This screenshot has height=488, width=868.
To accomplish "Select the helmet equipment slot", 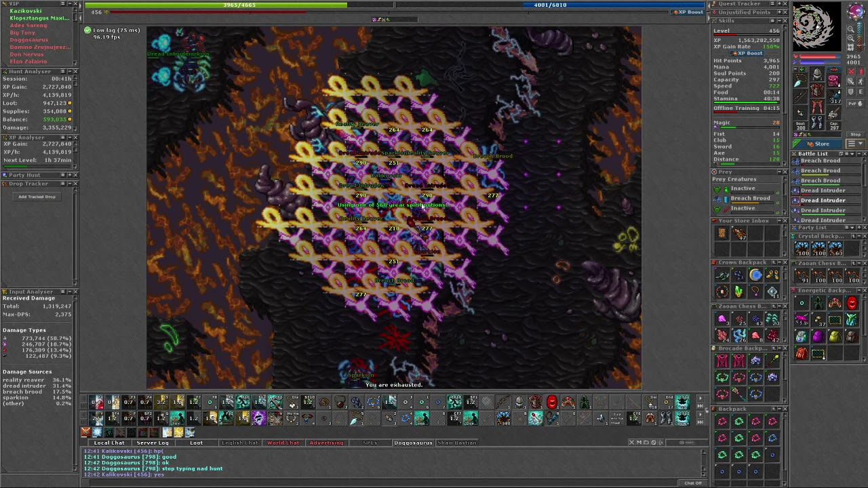I will pyautogui.click(x=817, y=73).
